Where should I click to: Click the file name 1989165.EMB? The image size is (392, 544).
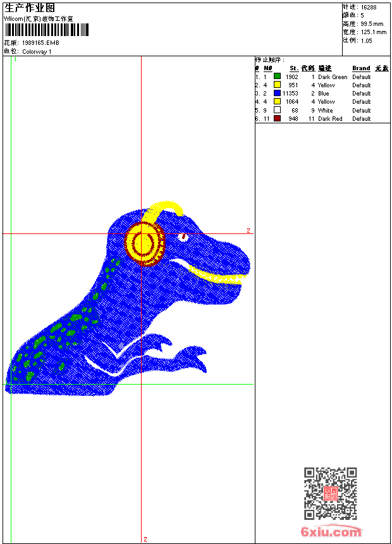40,42
